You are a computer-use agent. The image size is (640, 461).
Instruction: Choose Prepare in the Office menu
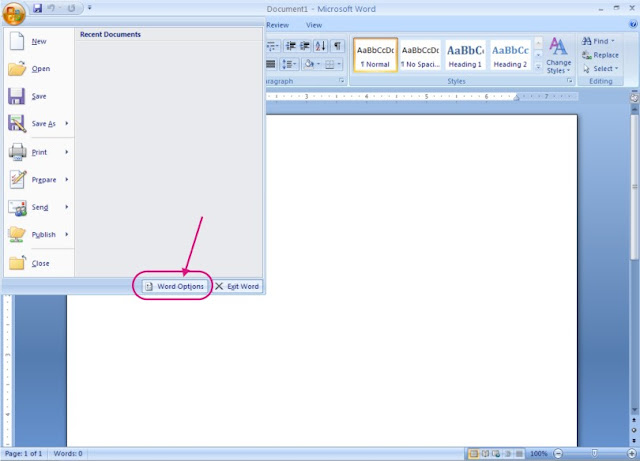(x=33, y=180)
